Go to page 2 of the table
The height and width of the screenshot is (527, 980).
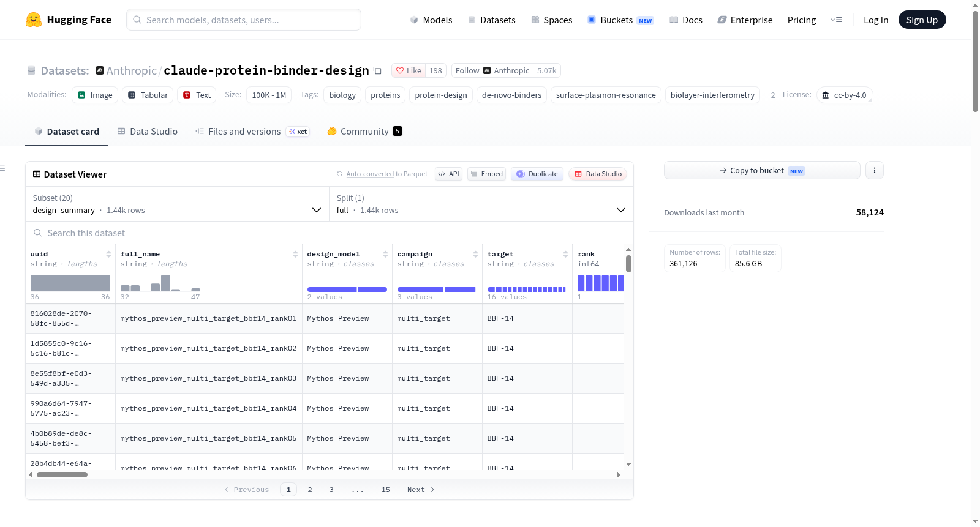310,490
